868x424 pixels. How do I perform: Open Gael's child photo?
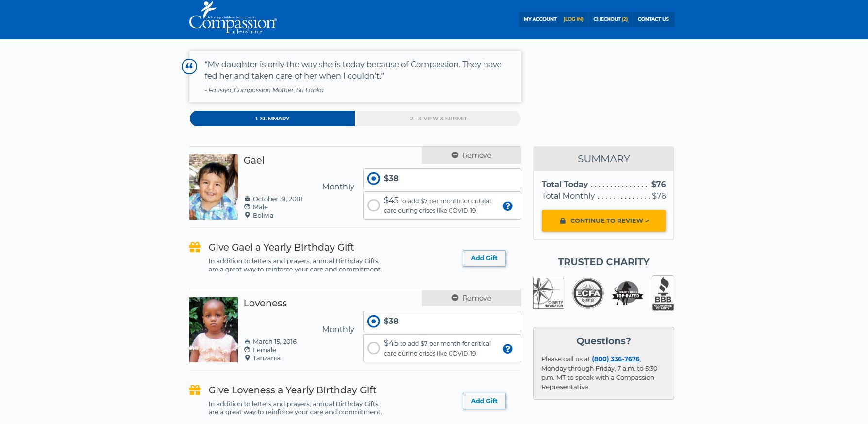point(214,187)
